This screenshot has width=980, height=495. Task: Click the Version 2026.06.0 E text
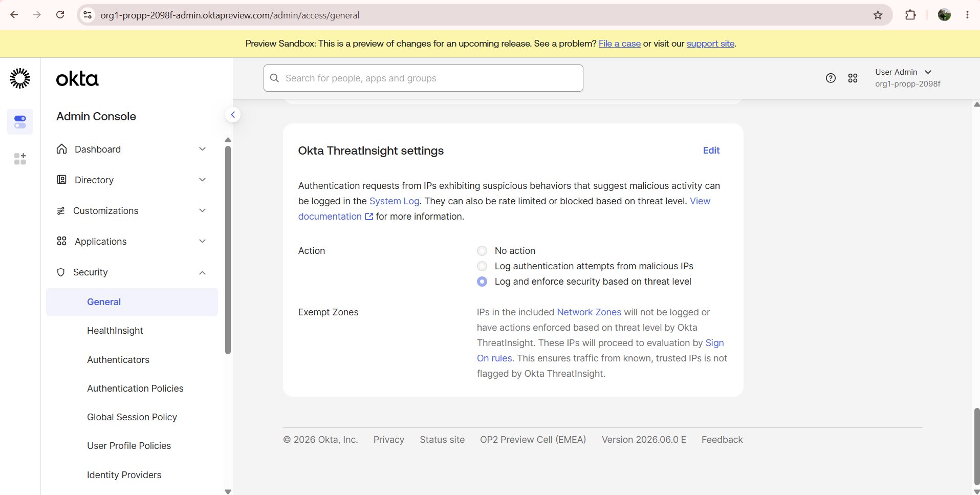(x=644, y=440)
